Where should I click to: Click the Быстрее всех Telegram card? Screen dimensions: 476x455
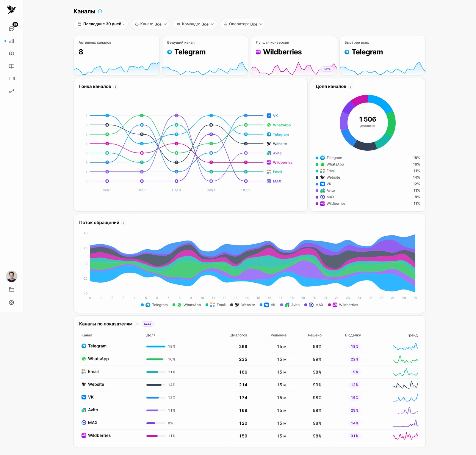pos(383,55)
